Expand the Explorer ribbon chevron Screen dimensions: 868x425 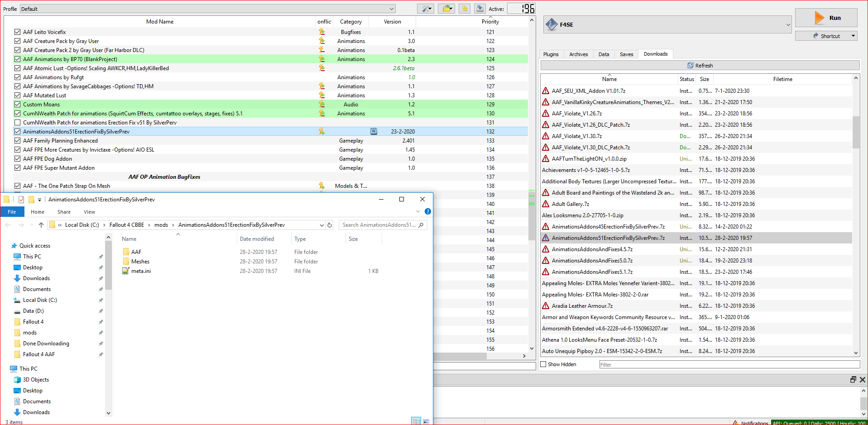(x=418, y=211)
